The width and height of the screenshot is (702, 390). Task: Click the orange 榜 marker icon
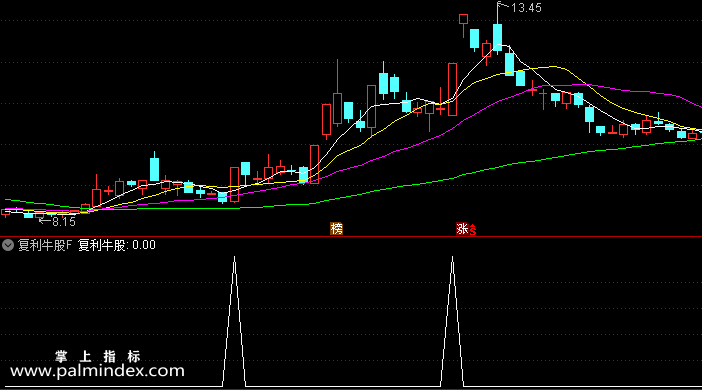[x=336, y=228]
